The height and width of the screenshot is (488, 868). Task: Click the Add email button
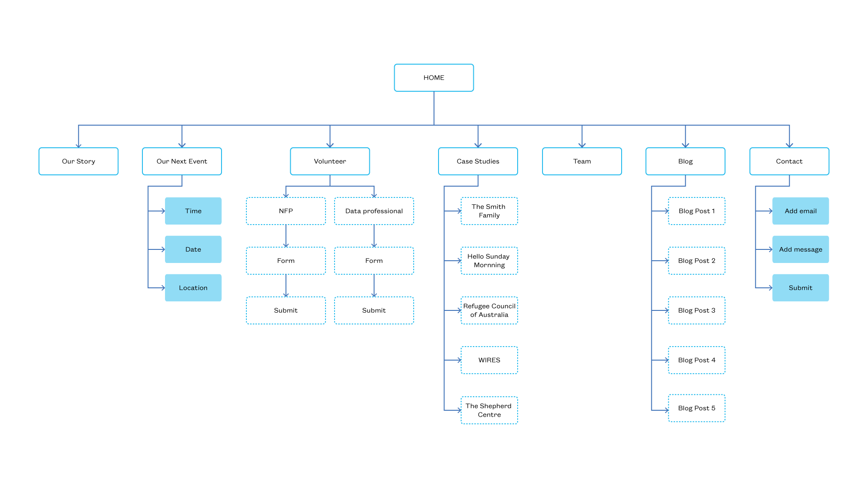[800, 210]
